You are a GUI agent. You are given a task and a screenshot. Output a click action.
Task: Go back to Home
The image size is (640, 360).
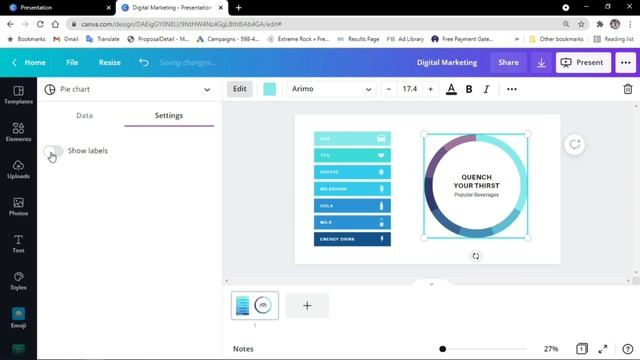(29, 62)
